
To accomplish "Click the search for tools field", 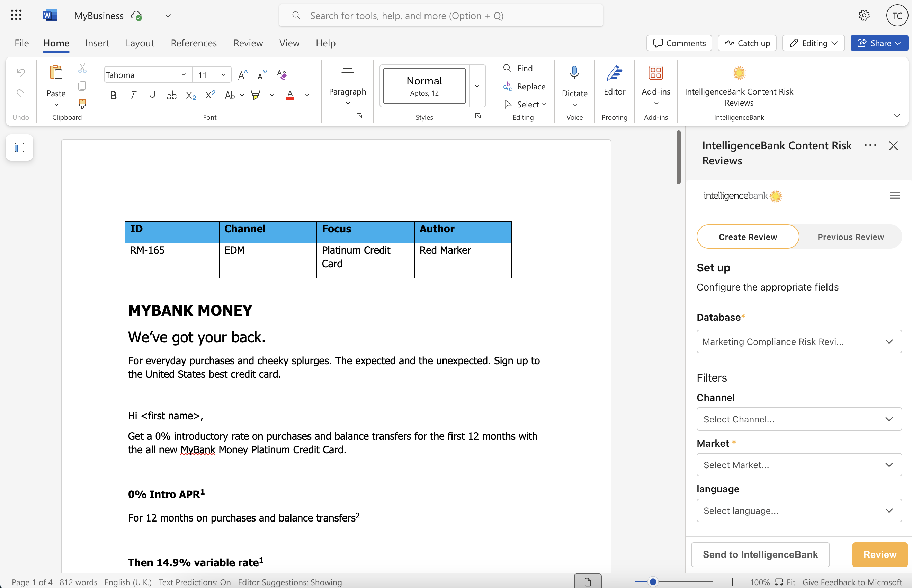I will [441, 16].
